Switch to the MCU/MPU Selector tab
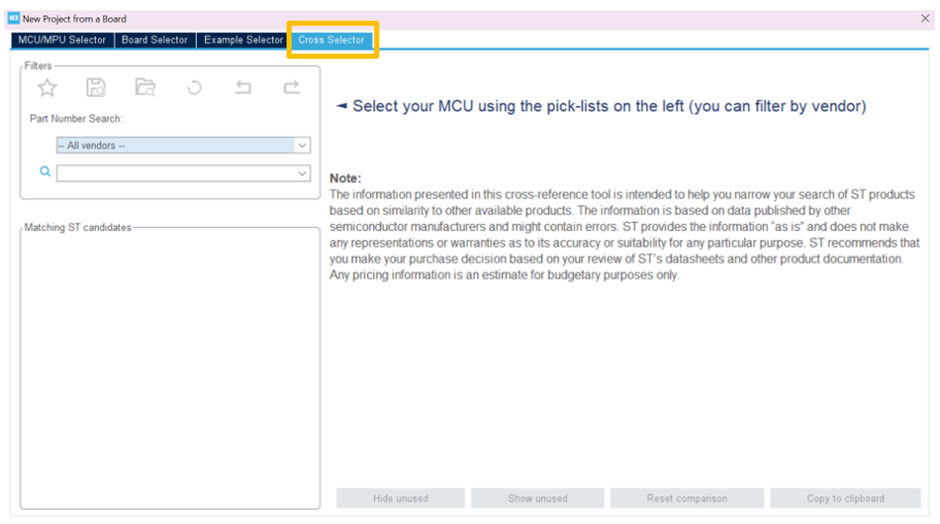Screen dimensions: 940x524 (x=62, y=40)
